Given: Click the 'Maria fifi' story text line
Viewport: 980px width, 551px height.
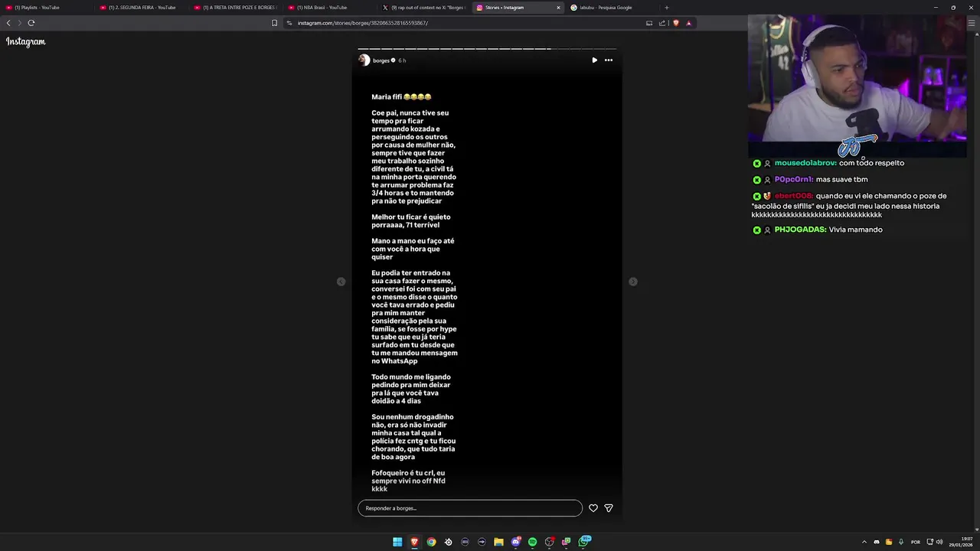Looking at the screenshot, I should [401, 97].
